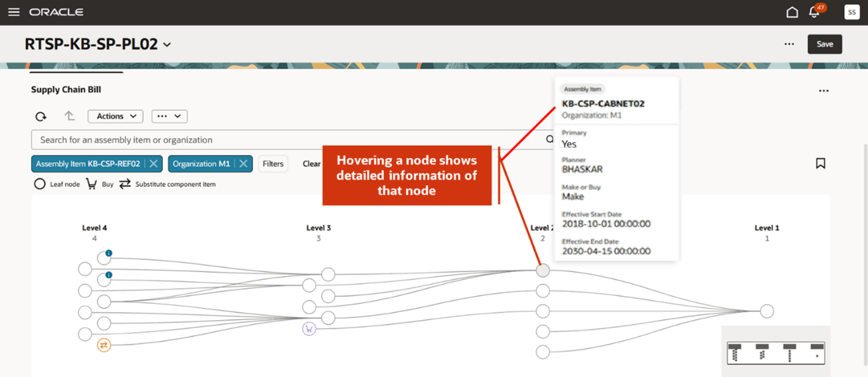Click the orange substitute component node icon
Screen dimensions: 868x377
104,345
